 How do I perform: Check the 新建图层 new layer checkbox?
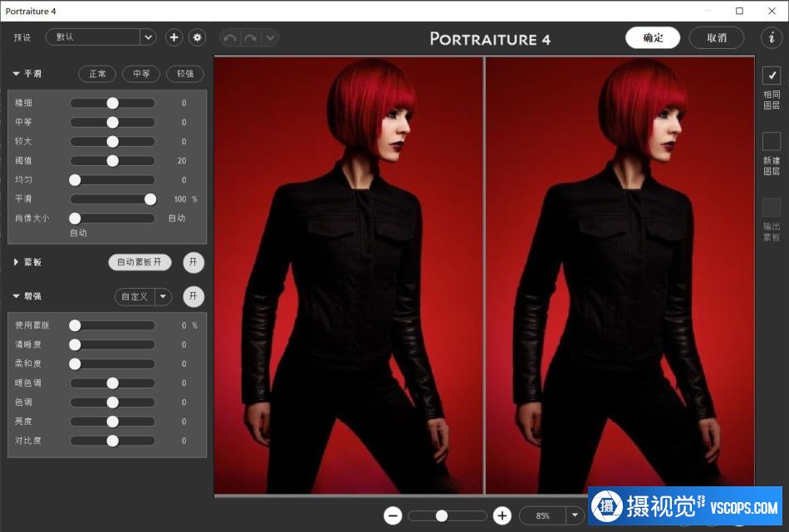pos(772,141)
